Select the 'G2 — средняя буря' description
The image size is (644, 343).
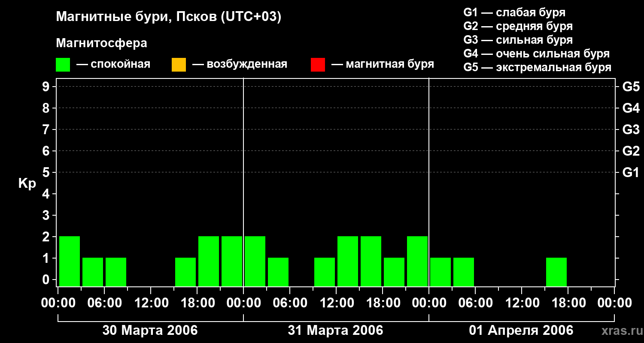[518, 26]
